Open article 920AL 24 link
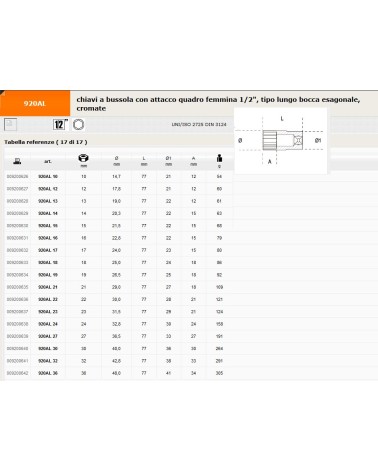 pos(48,324)
